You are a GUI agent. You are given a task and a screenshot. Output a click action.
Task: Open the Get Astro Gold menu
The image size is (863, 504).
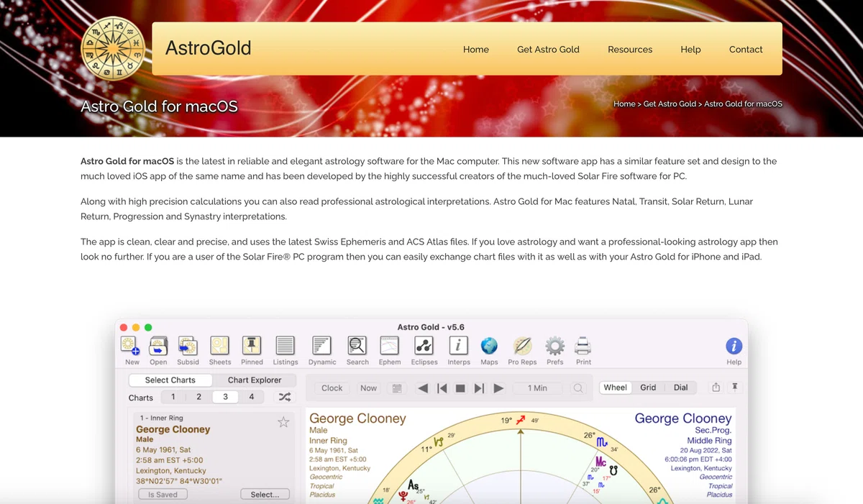coord(548,50)
